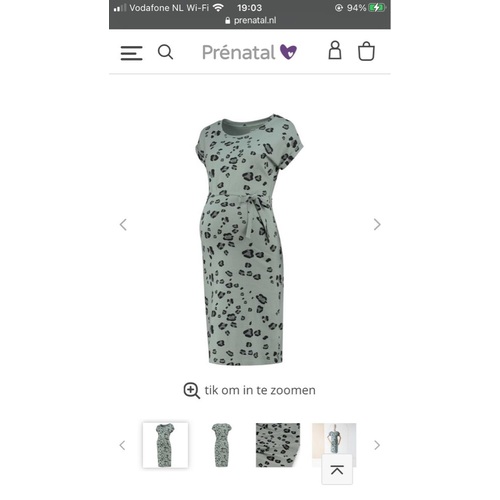Move the thumbnail carousel left
The height and width of the screenshot is (500, 500).
[122, 445]
